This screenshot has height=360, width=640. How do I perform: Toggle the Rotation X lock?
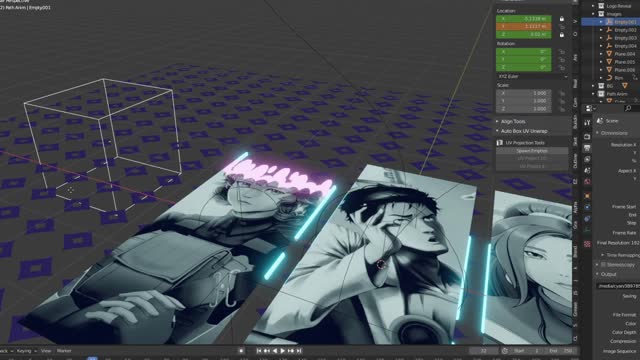click(562, 52)
